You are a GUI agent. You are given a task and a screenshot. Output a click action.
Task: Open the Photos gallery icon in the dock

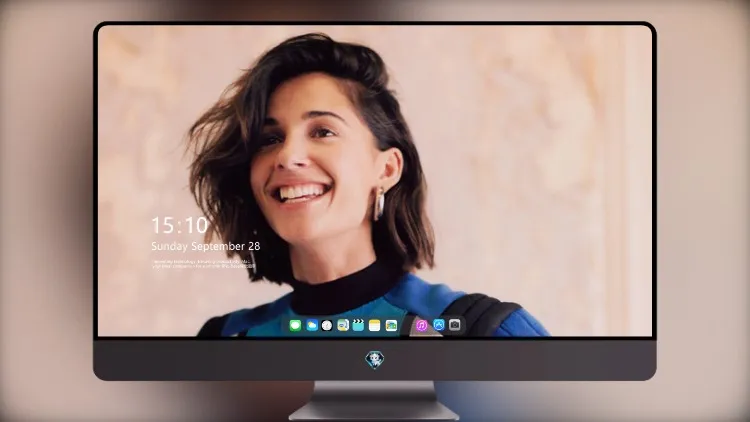click(x=391, y=325)
